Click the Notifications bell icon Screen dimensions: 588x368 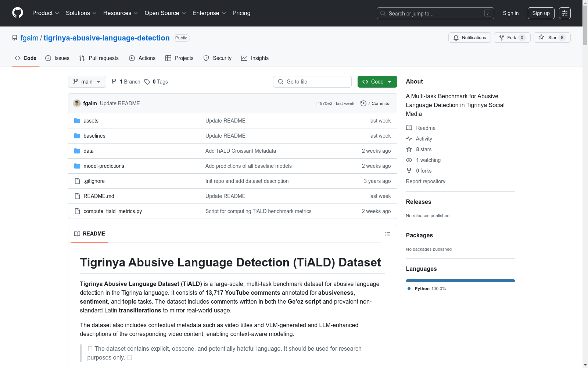coord(456,38)
